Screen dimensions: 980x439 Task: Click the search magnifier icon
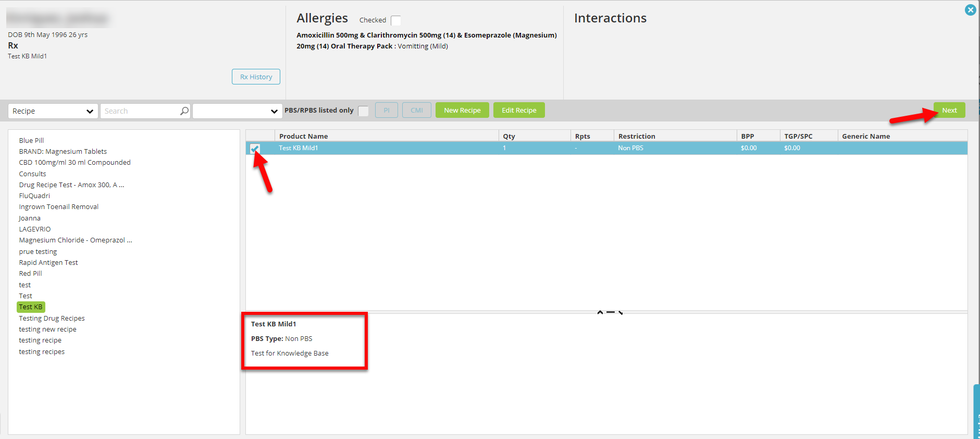tap(184, 111)
